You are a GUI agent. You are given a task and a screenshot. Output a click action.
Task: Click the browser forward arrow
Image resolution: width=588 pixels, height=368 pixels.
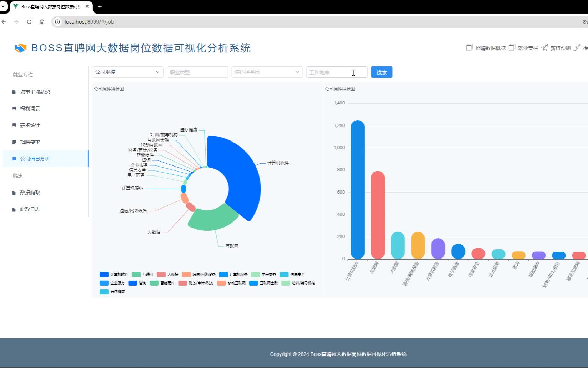coord(16,22)
